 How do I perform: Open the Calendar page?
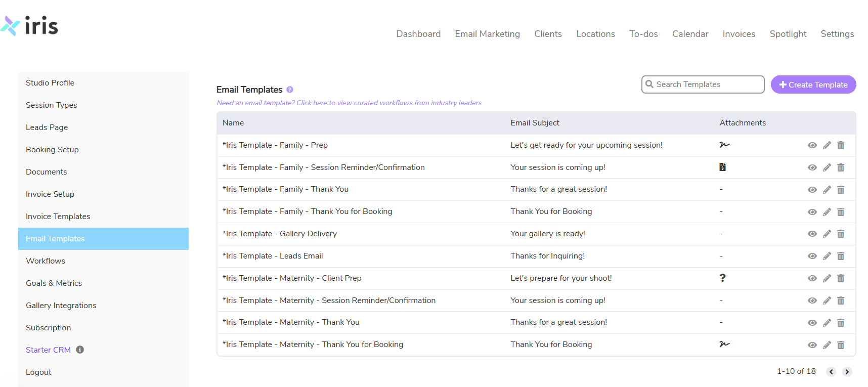tap(690, 34)
